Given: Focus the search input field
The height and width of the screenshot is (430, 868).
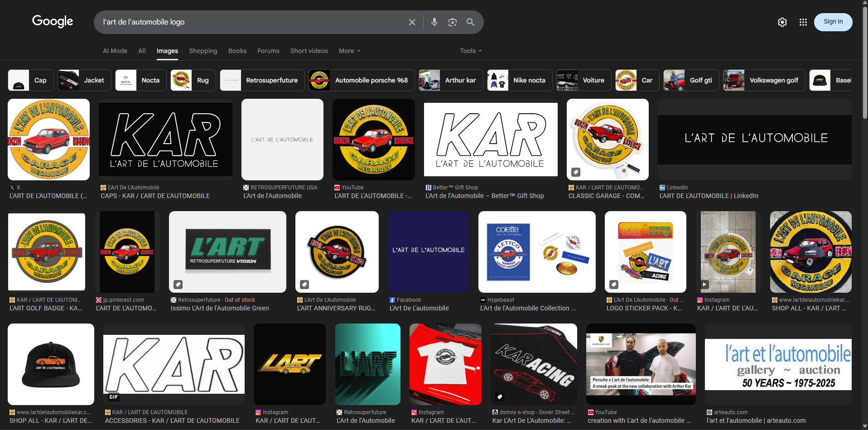Looking at the screenshot, I should point(251,22).
